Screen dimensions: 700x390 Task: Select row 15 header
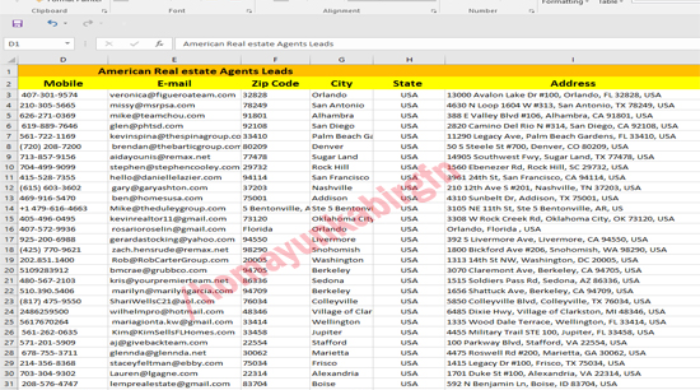point(9,219)
